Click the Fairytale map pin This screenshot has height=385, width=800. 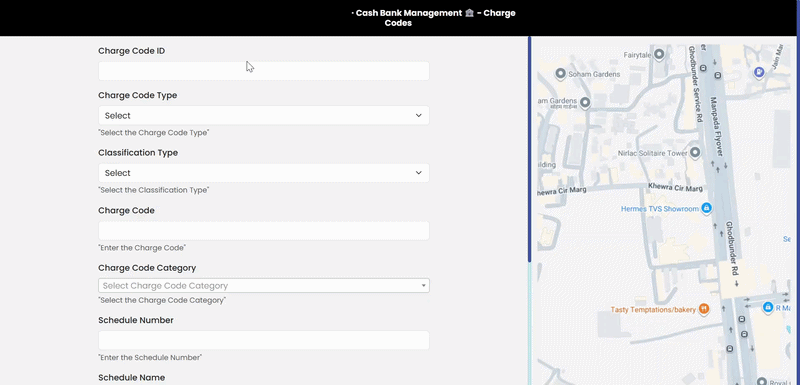coord(659,54)
